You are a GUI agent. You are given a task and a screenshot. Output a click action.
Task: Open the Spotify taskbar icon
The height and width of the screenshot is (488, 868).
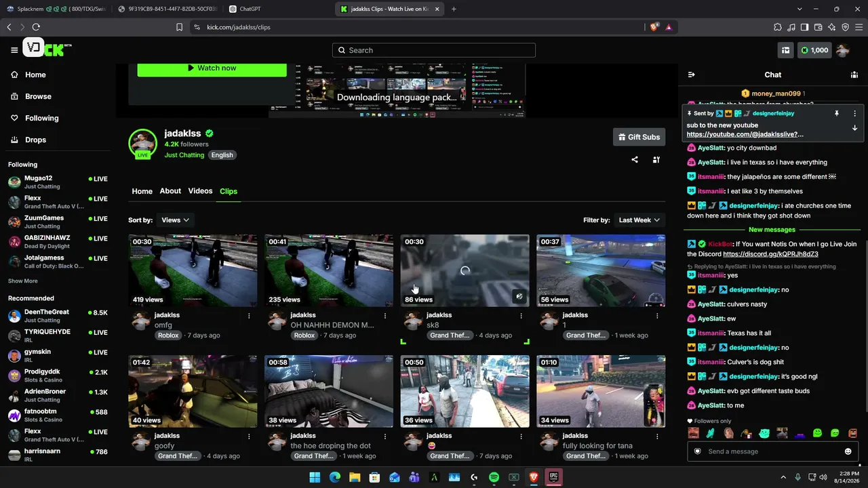pyautogui.click(x=494, y=477)
